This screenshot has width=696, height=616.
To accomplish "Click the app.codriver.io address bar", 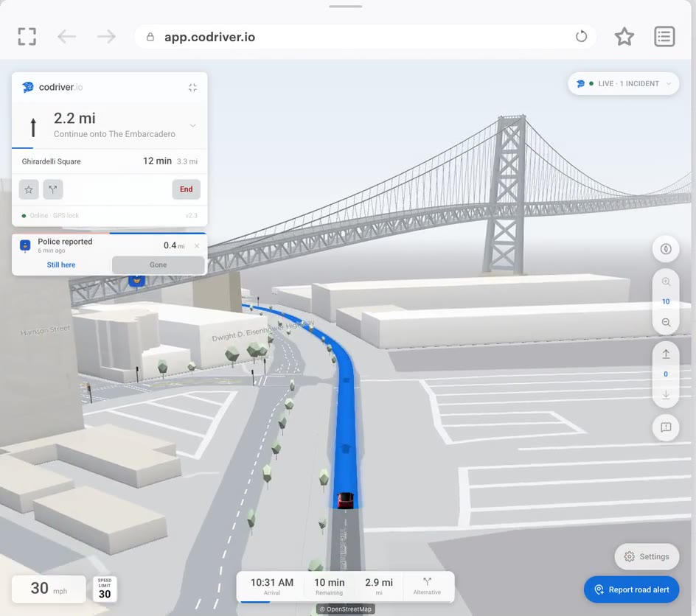I will pyautogui.click(x=365, y=36).
